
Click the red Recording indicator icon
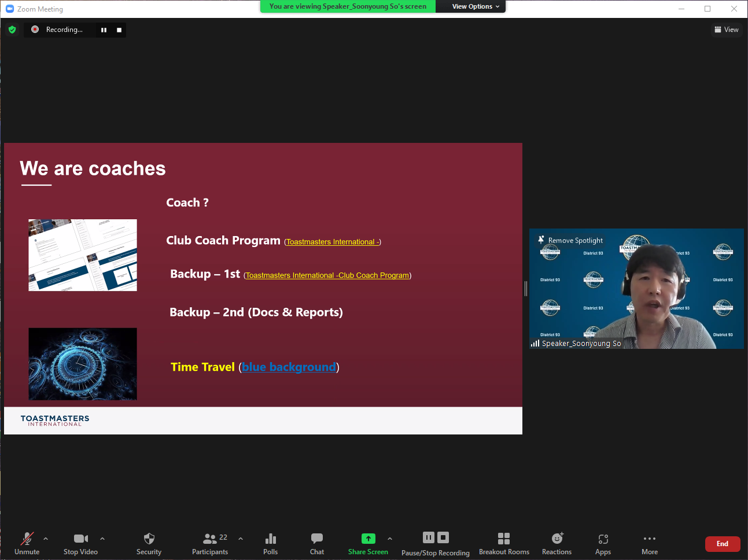(35, 30)
